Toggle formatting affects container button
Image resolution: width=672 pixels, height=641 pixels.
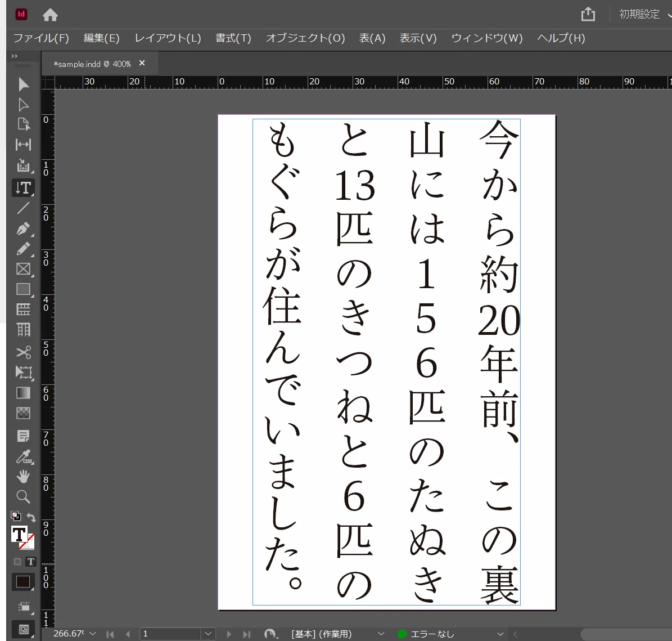(17, 562)
